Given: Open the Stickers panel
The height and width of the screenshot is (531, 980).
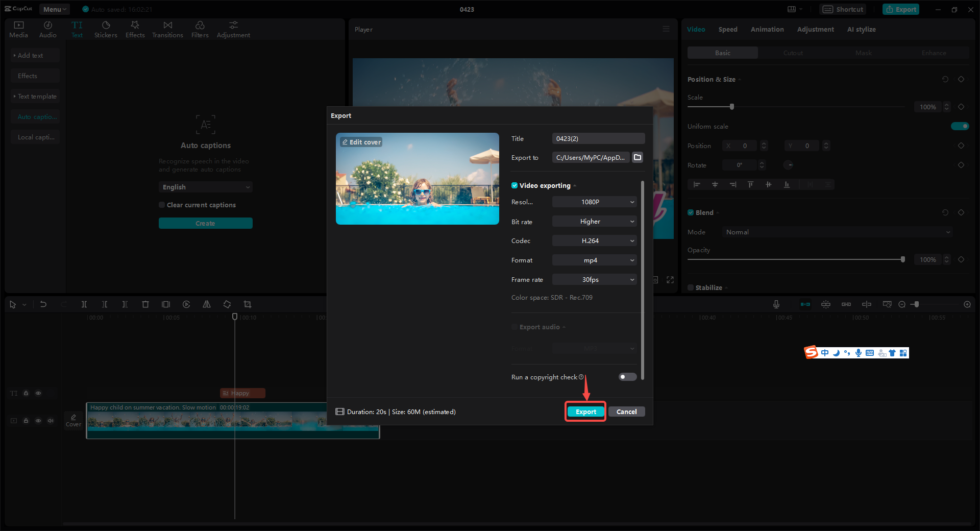Looking at the screenshot, I should pos(106,29).
